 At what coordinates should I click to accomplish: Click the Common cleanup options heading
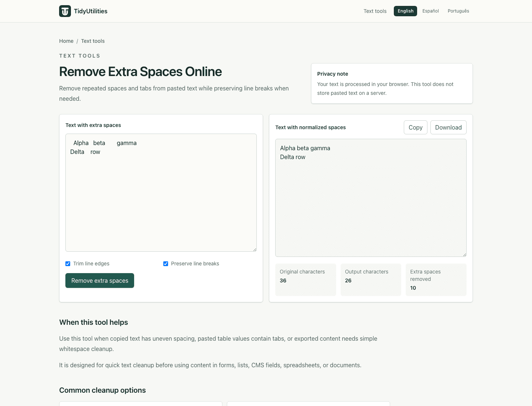pos(102,390)
